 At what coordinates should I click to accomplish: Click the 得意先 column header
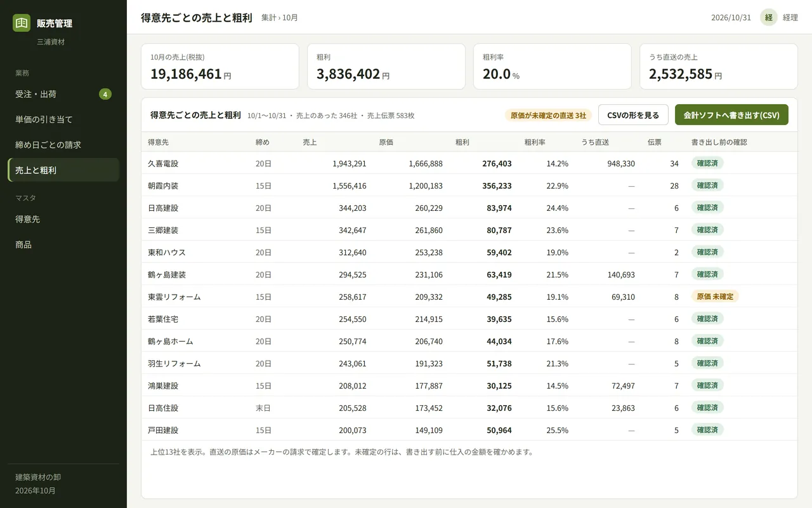(158, 142)
